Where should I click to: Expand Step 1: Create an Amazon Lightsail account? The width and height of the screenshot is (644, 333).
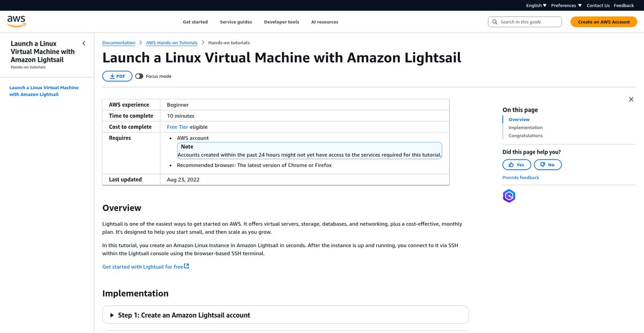[x=286, y=315]
